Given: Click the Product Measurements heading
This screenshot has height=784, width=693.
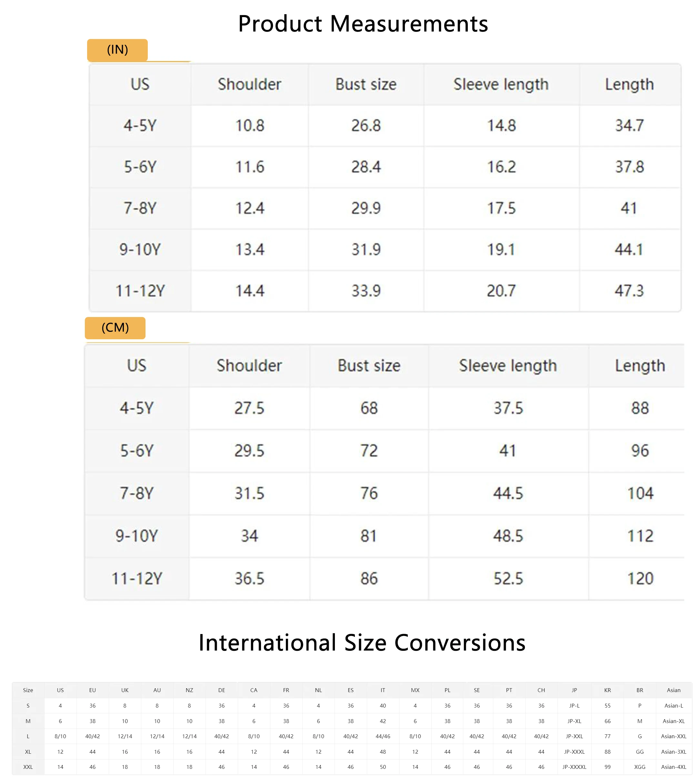Looking at the screenshot, I should pos(363,24).
